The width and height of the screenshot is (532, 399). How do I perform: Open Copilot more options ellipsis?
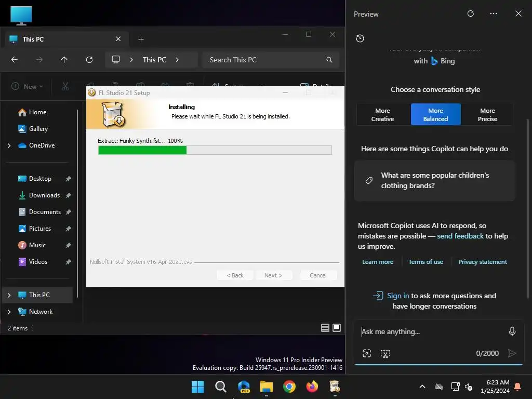coord(494,14)
